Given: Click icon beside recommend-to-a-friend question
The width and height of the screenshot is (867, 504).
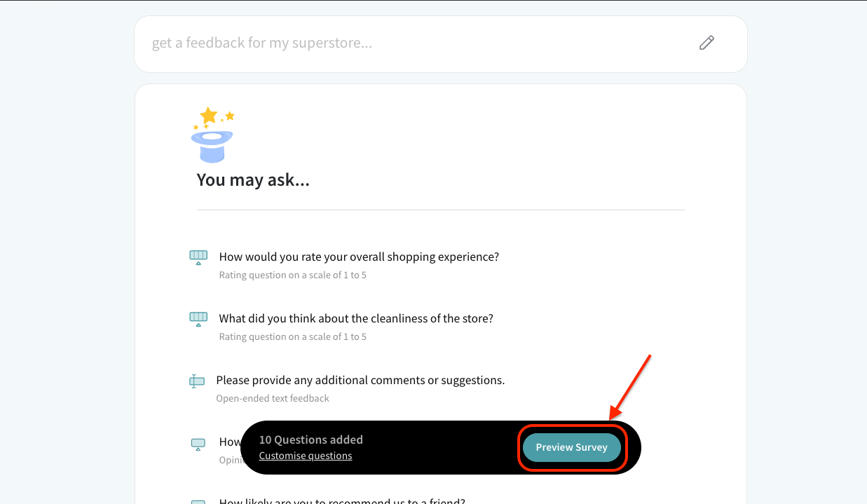Looking at the screenshot, I should 198,501.
